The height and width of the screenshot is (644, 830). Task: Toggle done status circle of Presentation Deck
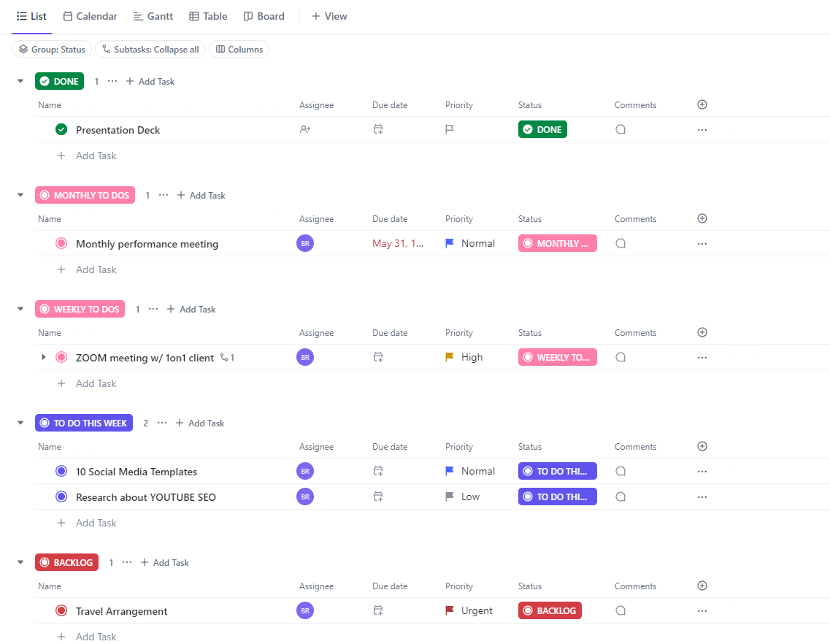point(61,129)
